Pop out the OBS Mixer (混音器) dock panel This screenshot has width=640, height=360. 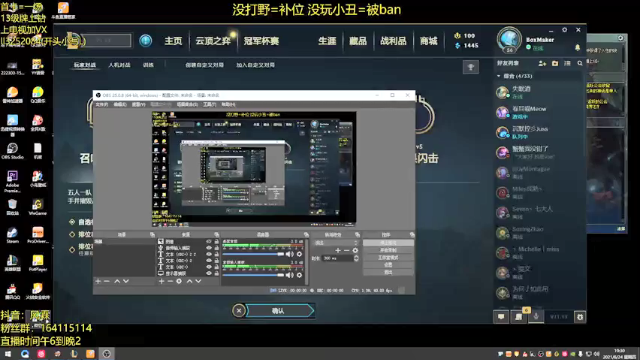coord(306,235)
